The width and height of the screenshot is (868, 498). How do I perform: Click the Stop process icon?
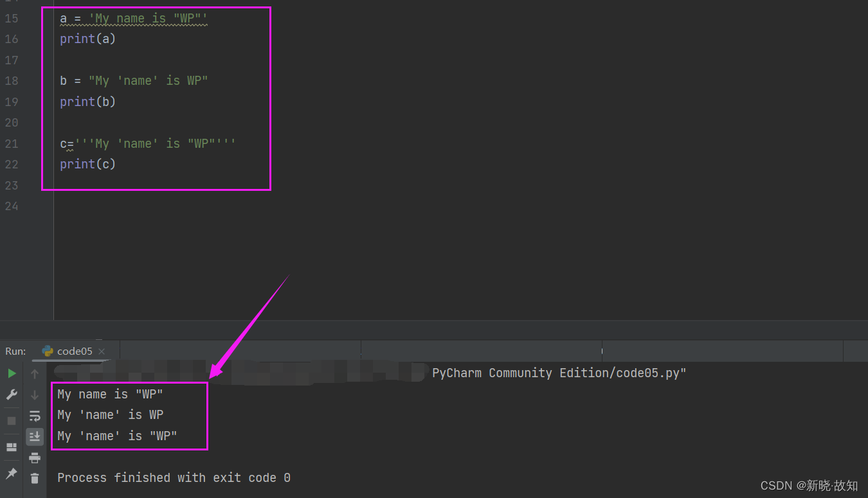[10, 420]
